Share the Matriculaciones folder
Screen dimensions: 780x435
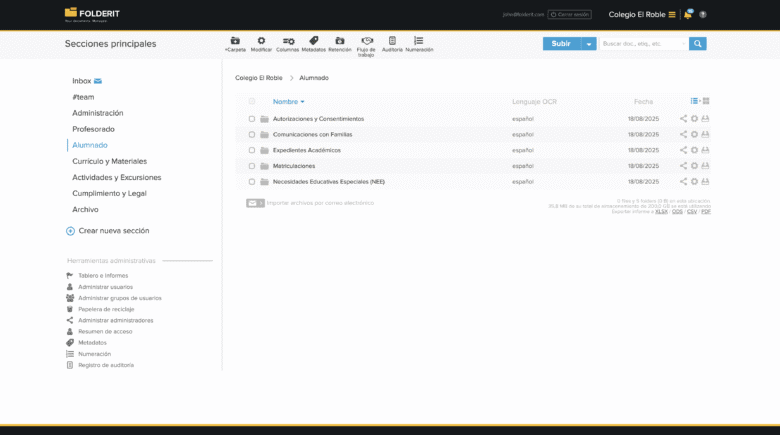point(684,166)
